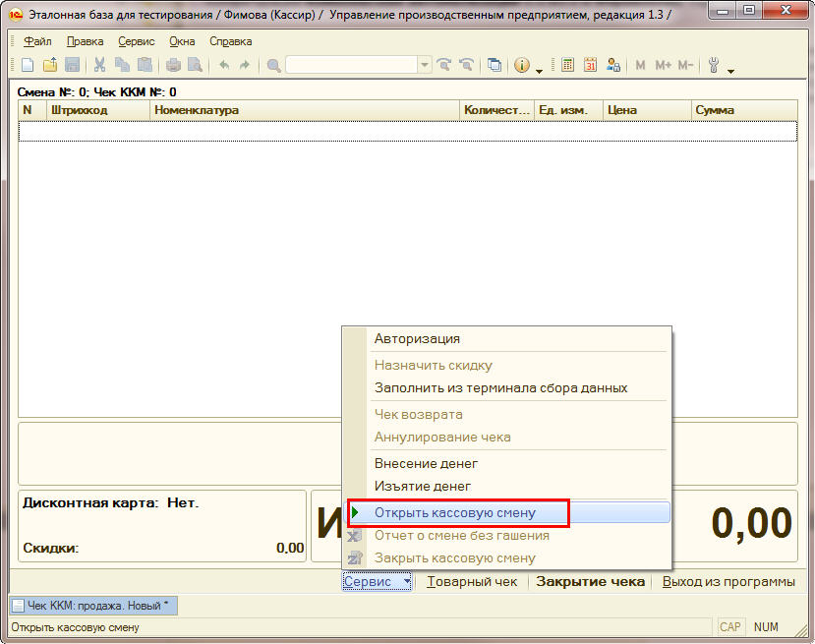Click the Cut scissors icon
The height and width of the screenshot is (644, 815).
(x=99, y=65)
